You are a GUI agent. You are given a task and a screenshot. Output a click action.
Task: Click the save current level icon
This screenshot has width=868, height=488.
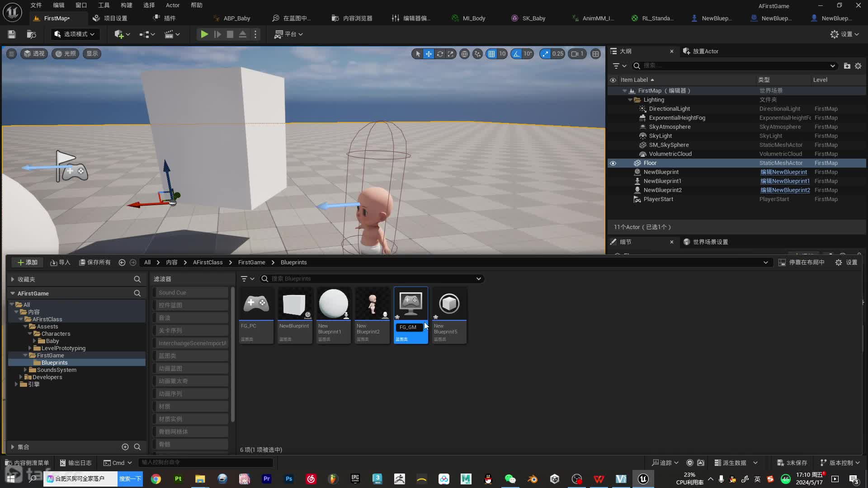pyautogui.click(x=12, y=34)
